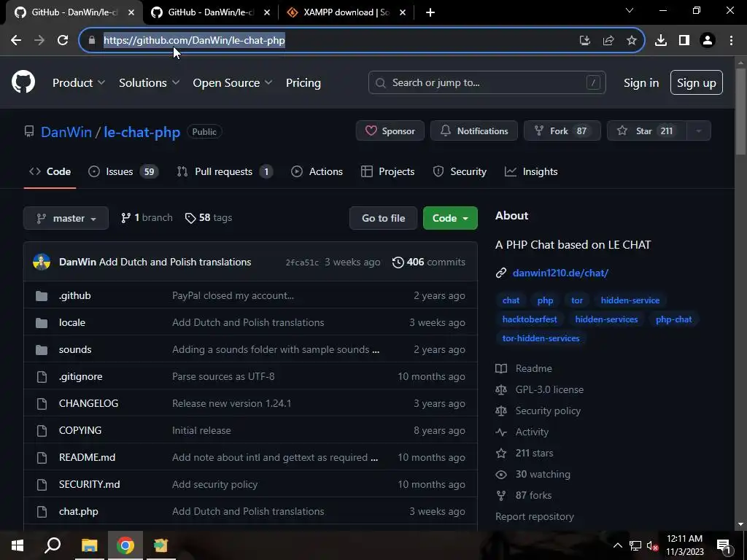This screenshot has height=560, width=747.
Task: Switch to the Issues tab
Action: [x=123, y=171]
